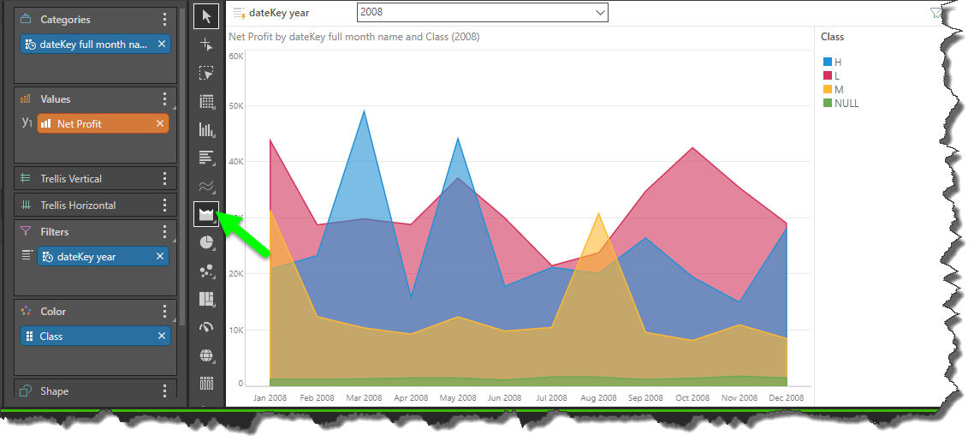Remove Class chip from Color zone
The width and height of the screenshot is (980, 447).
[162, 337]
